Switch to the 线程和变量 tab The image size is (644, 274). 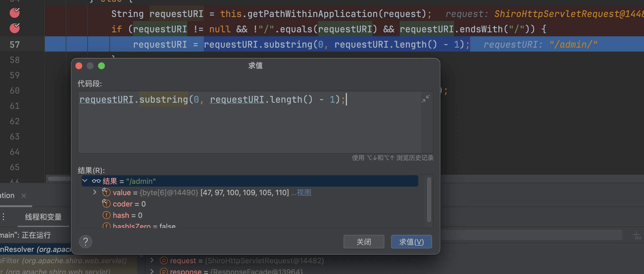click(x=43, y=217)
